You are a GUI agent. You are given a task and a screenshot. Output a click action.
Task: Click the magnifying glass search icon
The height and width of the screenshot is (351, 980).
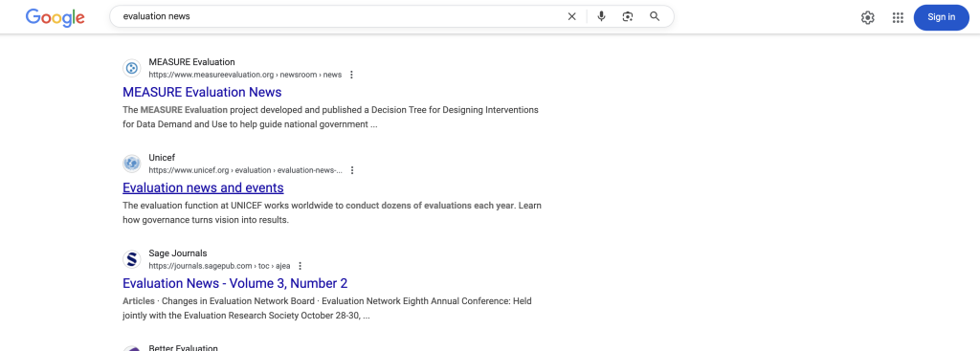point(655,17)
